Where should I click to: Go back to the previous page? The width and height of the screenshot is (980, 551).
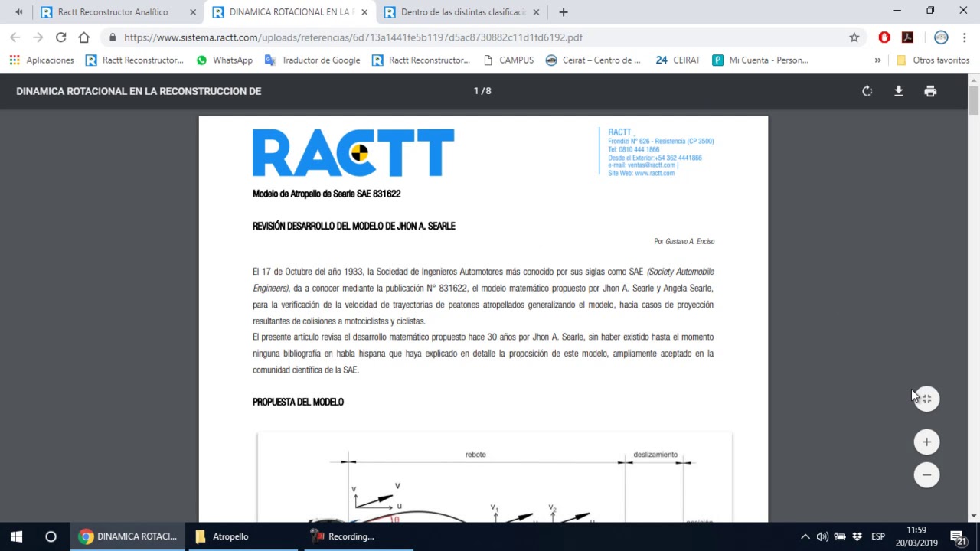pyautogui.click(x=15, y=37)
